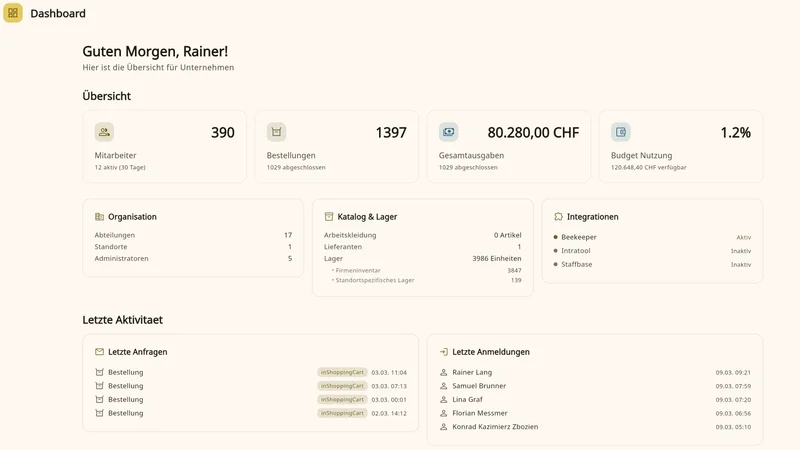Image resolution: width=800 pixels, height=450 pixels.
Task: Click the Letzte Anmeldungen login icon
Action: (x=444, y=352)
